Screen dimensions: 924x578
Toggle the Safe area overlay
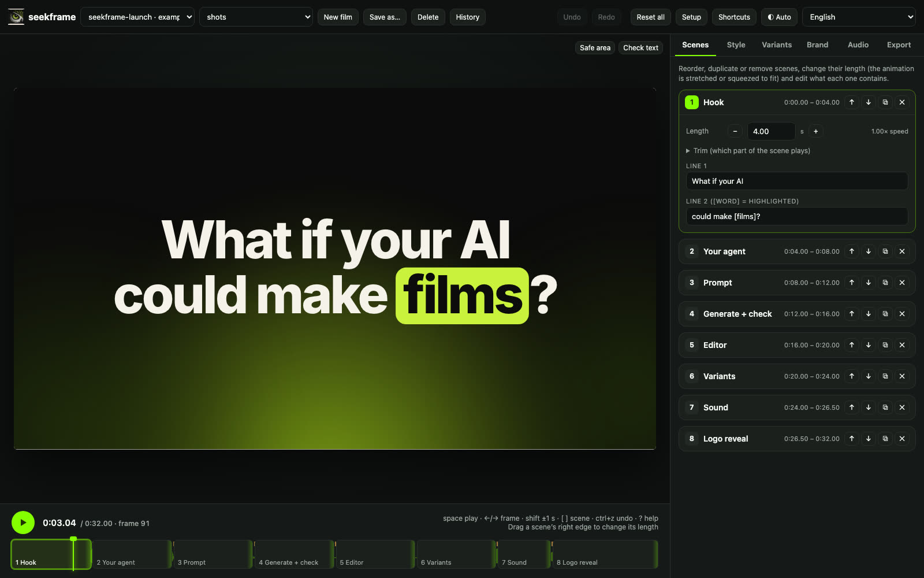595,48
